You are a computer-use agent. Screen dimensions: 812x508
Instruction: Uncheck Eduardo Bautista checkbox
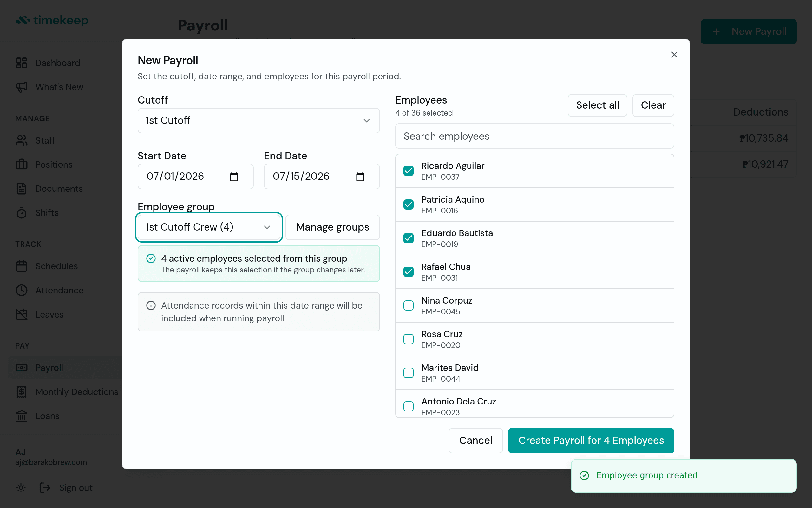click(408, 238)
